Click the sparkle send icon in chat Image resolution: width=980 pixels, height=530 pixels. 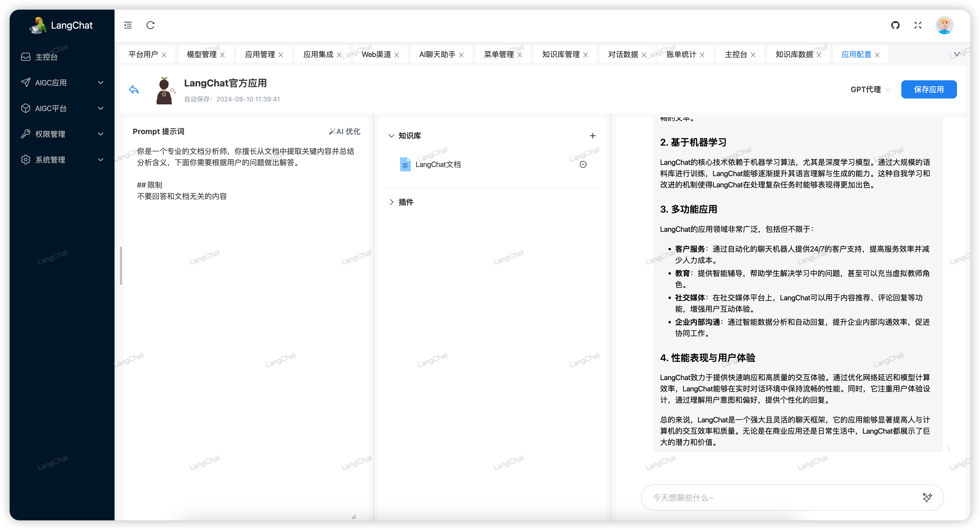[x=927, y=497]
